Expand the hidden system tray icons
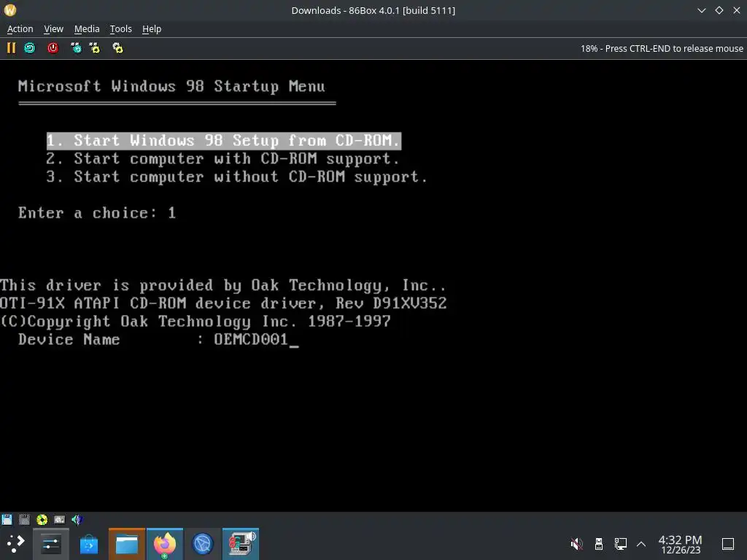Screen dimensions: 747x560 pyautogui.click(x=641, y=543)
